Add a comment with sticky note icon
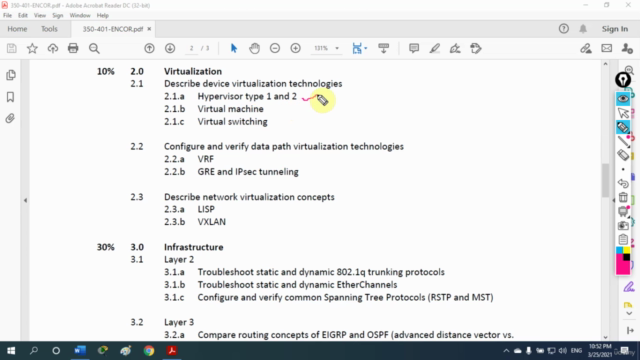This screenshot has height=360, width=640. click(x=414, y=49)
